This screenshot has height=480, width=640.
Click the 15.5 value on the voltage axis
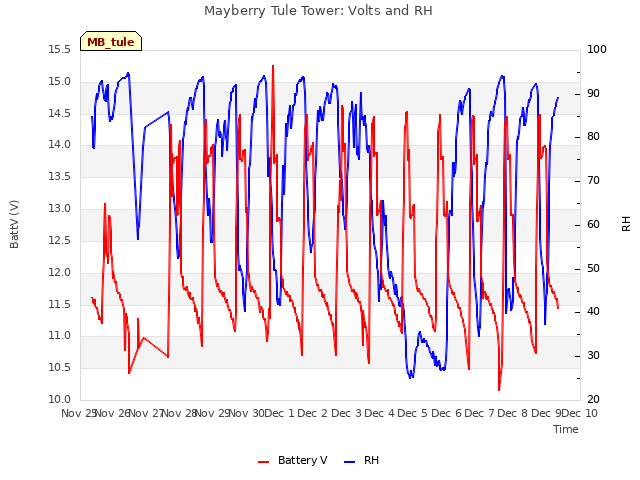(x=60, y=49)
